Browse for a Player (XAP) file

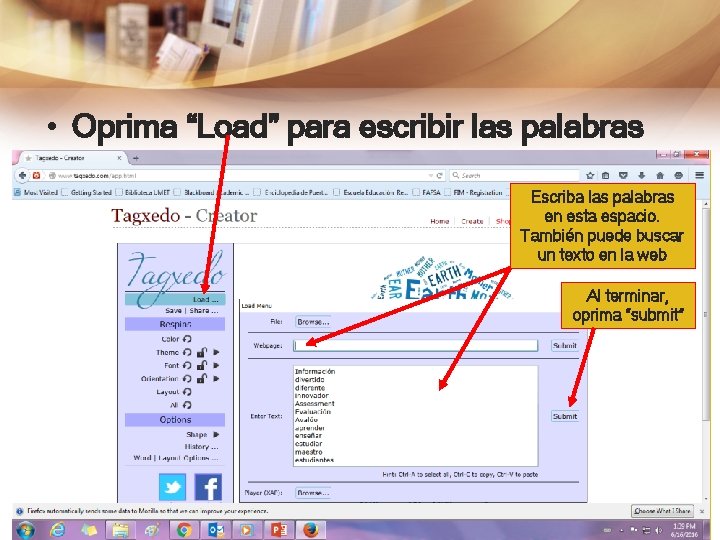pyautogui.click(x=313, y=493)
